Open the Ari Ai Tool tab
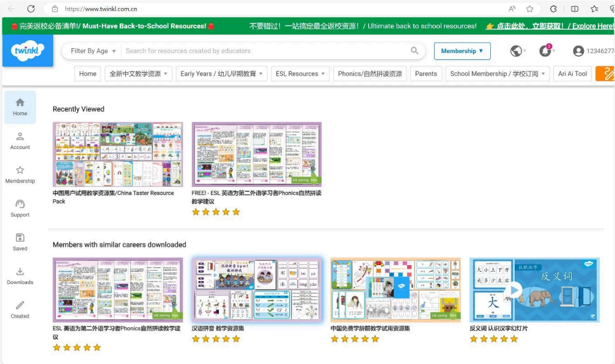Image resolution: width=615 pixels, height=364 pixels. [x=572, y=74]
